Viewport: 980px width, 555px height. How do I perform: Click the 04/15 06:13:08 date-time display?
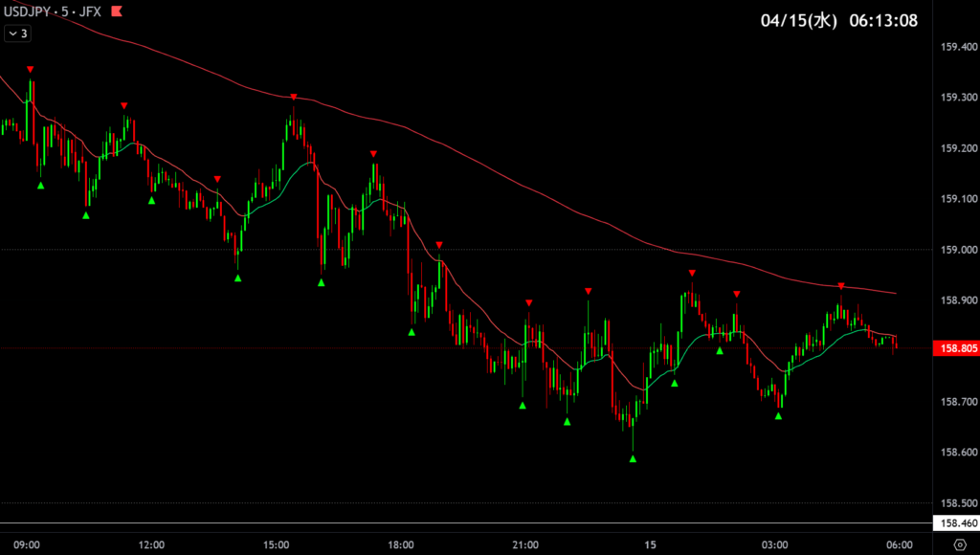pyautogui.click(x=839, y=20)
